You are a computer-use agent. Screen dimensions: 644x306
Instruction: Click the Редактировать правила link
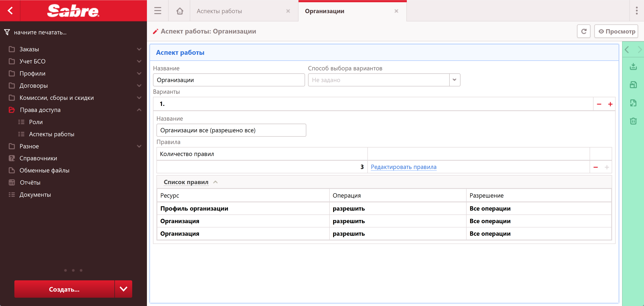point(404,167)
